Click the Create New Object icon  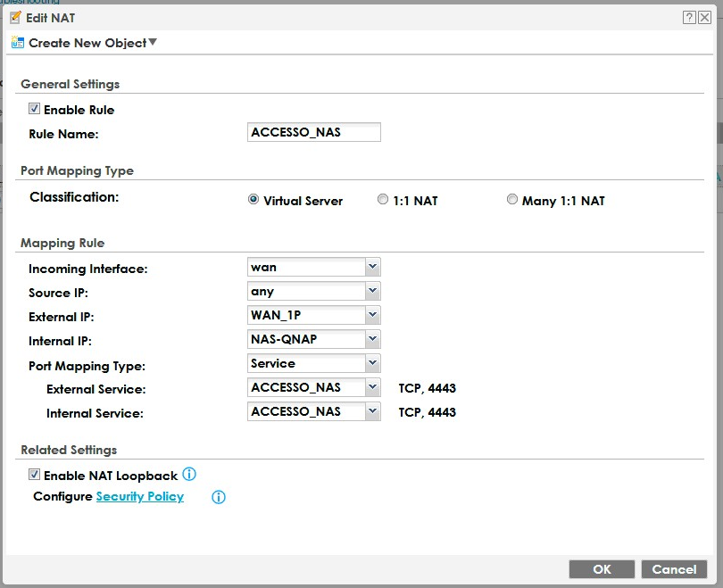pos(16,42)
